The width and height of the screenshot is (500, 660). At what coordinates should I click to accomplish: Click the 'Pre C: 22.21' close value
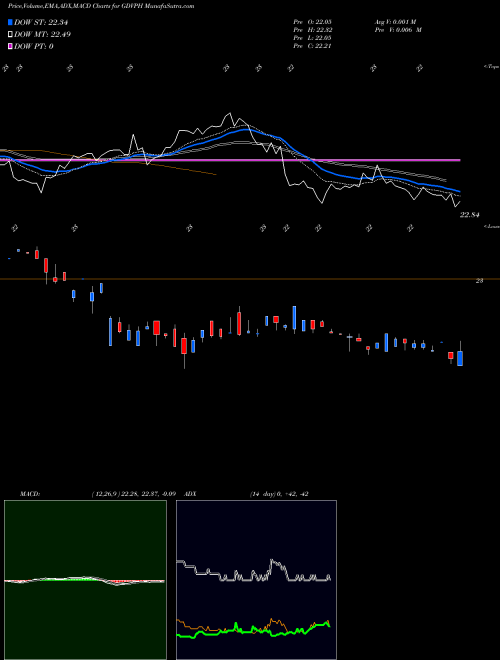coord(313,46)
